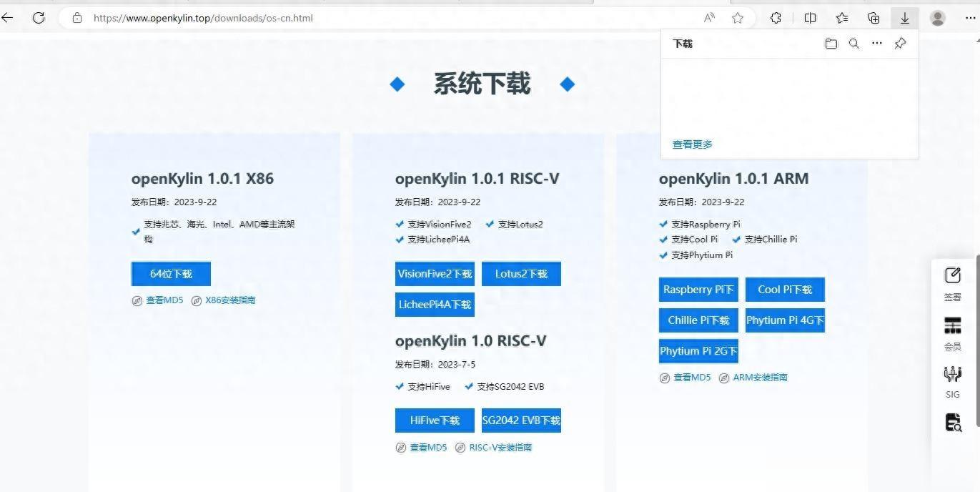Open the favorites list icon

842,18
